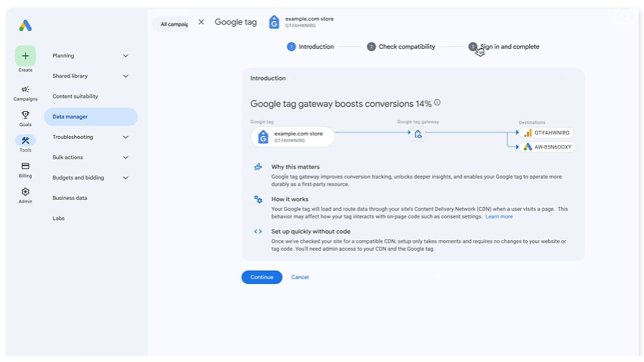Screen dimensions: 644x362
Task: Click the Ads icon for AW-B5N6OOXY destination
Action: point(528,147)
